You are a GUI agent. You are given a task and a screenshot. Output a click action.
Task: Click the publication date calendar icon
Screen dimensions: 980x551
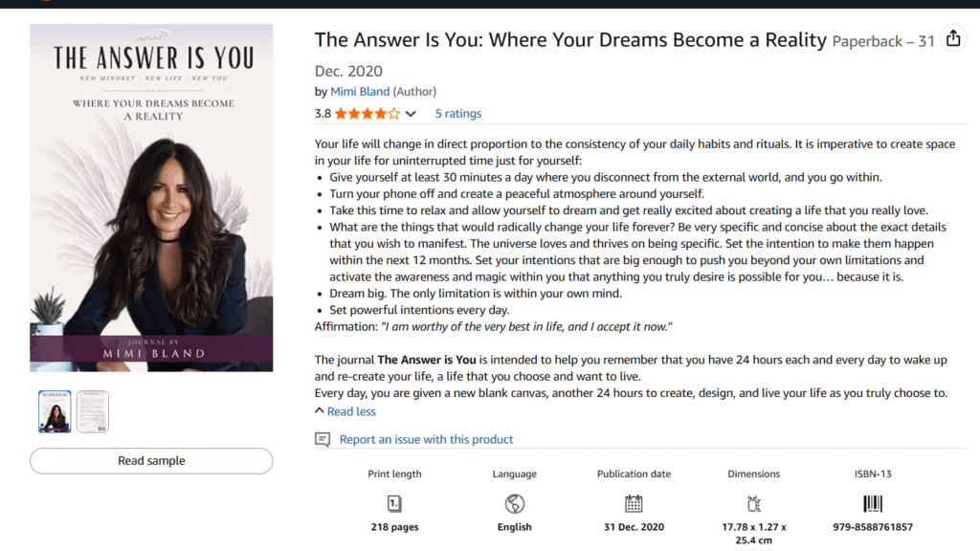point(634,503)
